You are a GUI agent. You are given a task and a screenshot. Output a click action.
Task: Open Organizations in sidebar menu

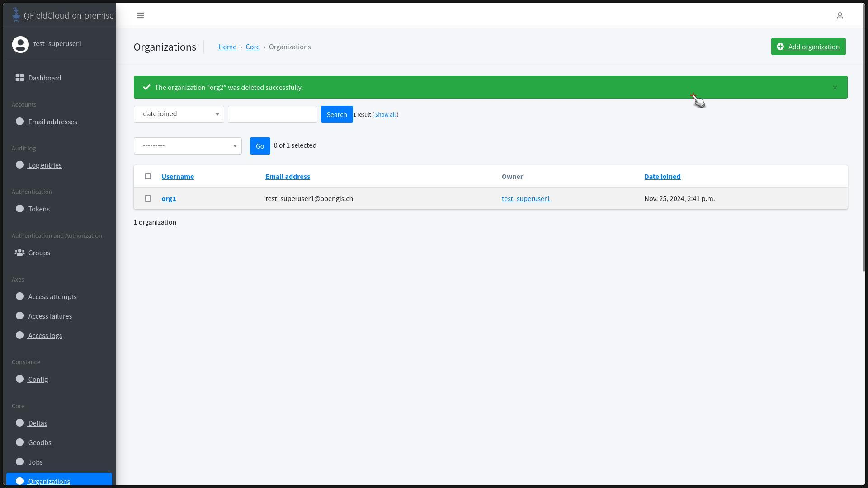(49, 481)
